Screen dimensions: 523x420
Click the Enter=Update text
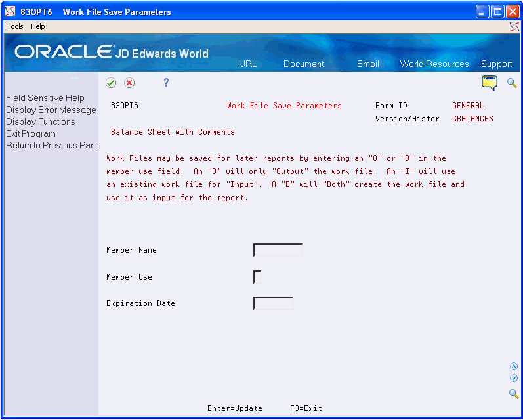pos(235,408)
